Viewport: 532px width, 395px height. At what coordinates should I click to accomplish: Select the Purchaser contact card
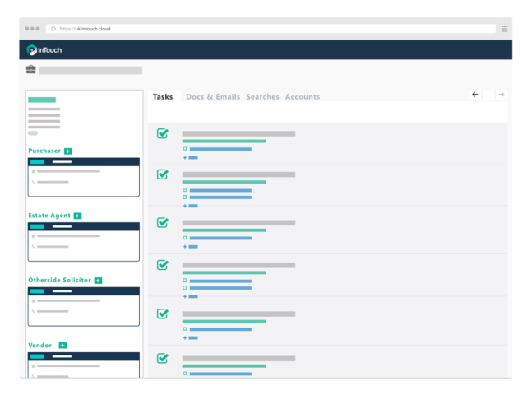pos(84,177)
